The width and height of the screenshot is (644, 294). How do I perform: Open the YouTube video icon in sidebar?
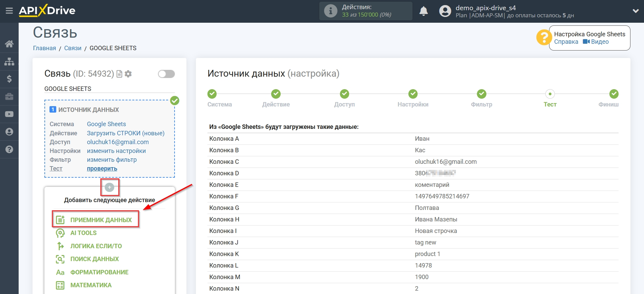pos(9,114)
